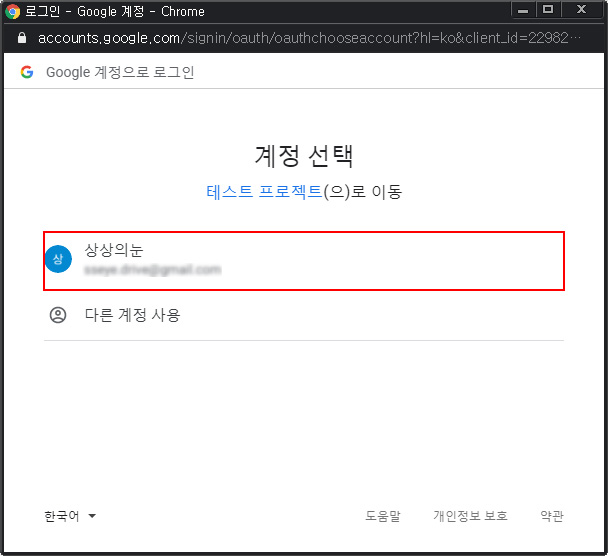Screen dimensions: 608x556
Task: Choose 다른 계정 사용 option
Action: tap(304, 315)
